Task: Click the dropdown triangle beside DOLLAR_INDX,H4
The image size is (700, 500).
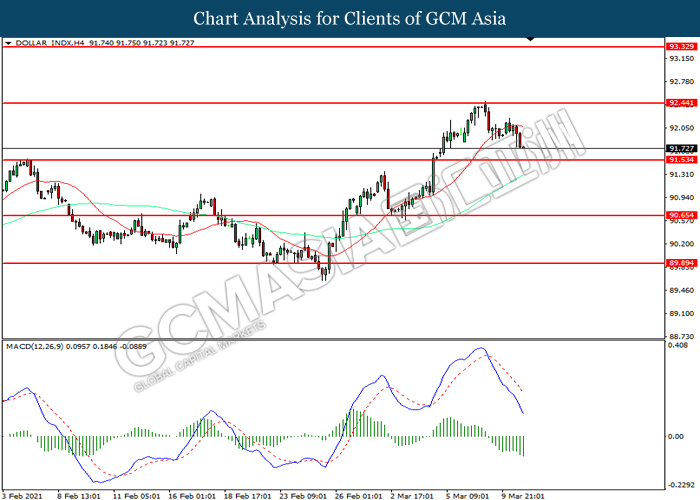Action: pos(8,43)
